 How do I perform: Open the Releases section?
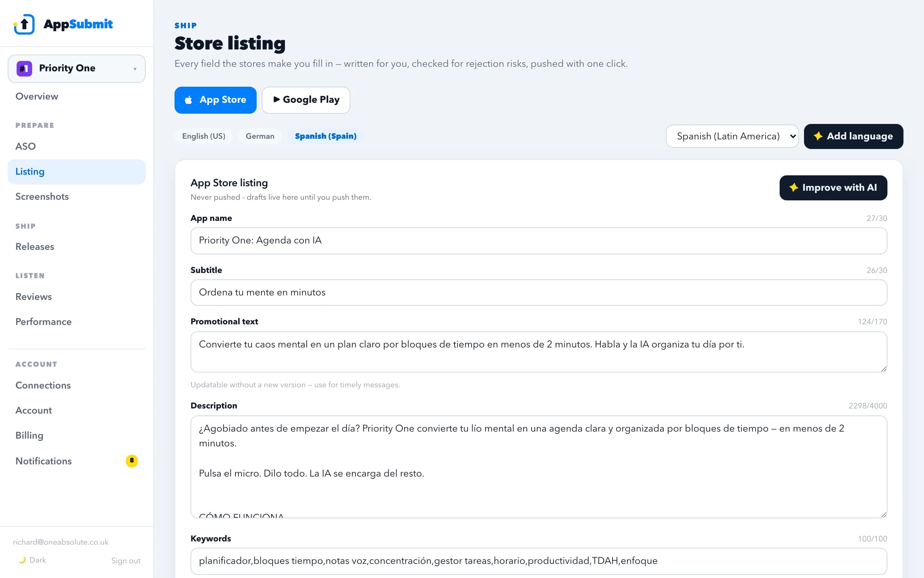pos(77,247)
